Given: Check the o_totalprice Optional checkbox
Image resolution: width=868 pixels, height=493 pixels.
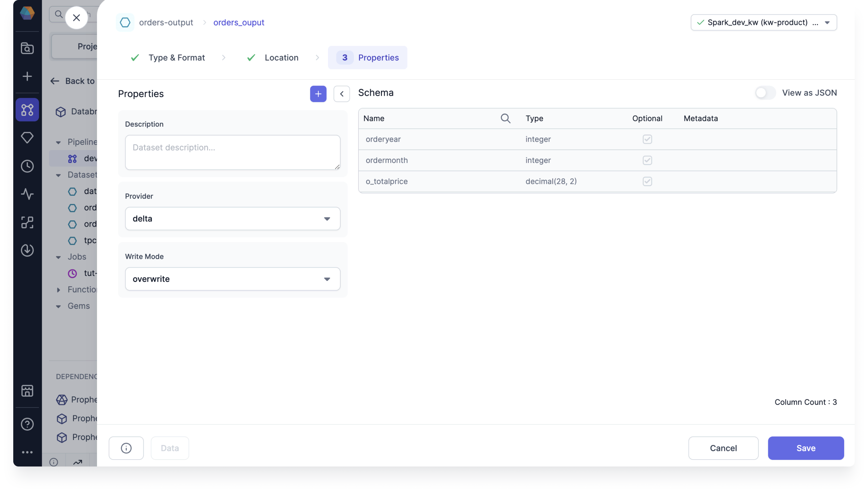Looking at the screenshot, I should 647,181.
